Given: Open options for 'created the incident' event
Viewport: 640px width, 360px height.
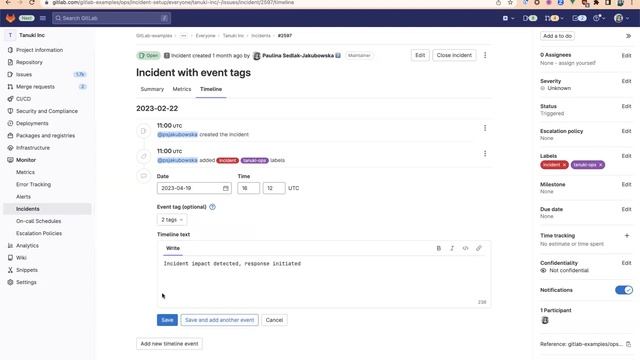Looking at the screenshot, I should [x=485, y=128].
